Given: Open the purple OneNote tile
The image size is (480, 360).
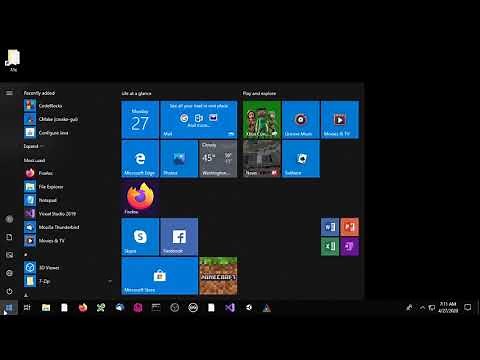Looking at the screenshot, I should (x=350, y=246).
